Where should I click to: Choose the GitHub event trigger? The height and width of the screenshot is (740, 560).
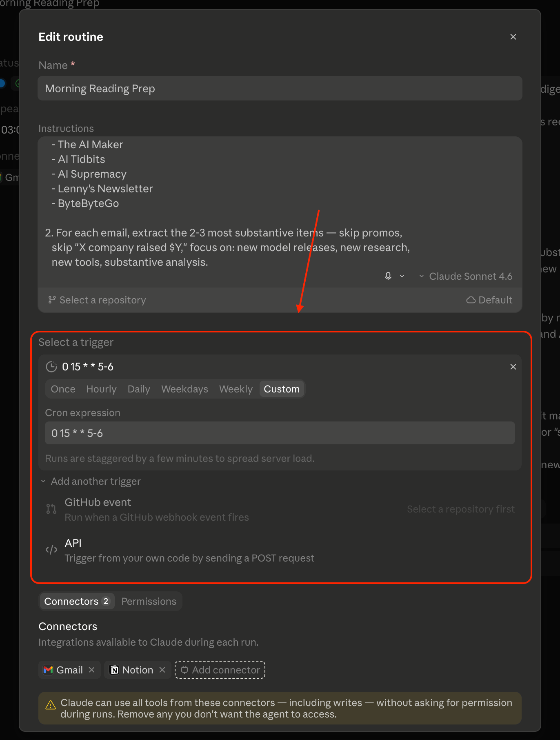tap(280, 509)
